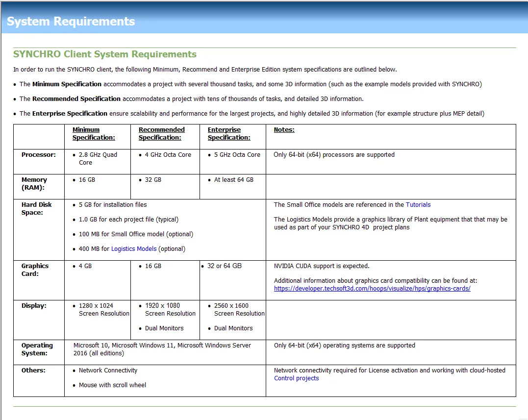The image size is (528, 420).
Task: Select bold 'Recommended Specification' in the bullet list
Action: 76,99
